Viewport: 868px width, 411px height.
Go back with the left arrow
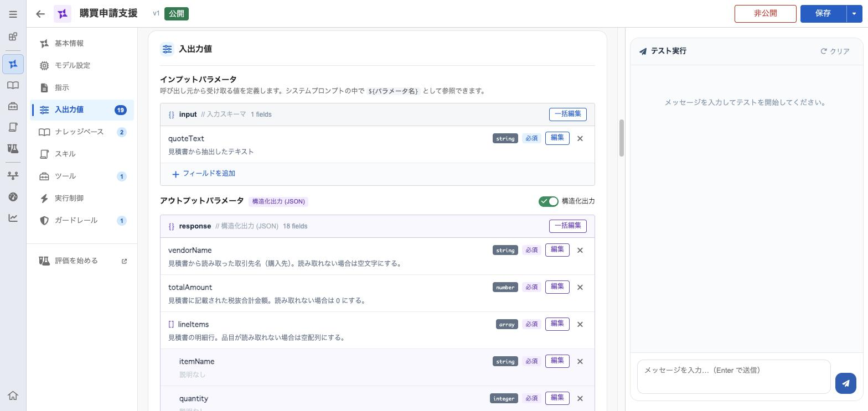tap(40, 14)
